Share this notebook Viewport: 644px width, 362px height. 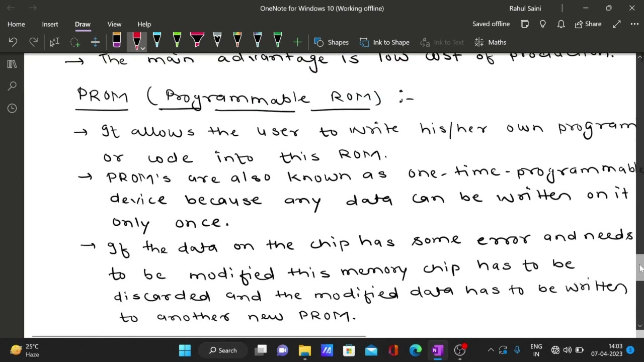pyautogui.click(x=588, y=24)
